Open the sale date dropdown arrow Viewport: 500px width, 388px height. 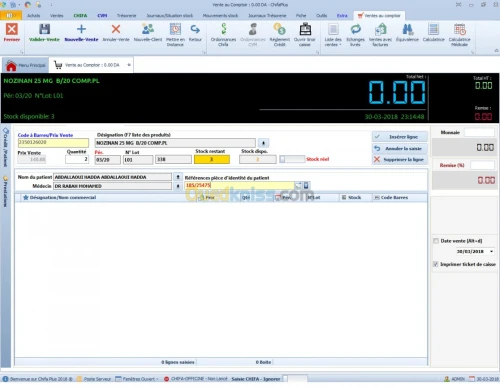(x=491, y=251)
